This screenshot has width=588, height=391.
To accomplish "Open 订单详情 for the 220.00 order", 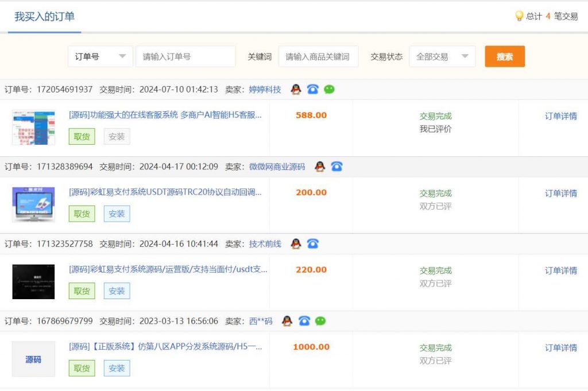I will pos(560,270).
